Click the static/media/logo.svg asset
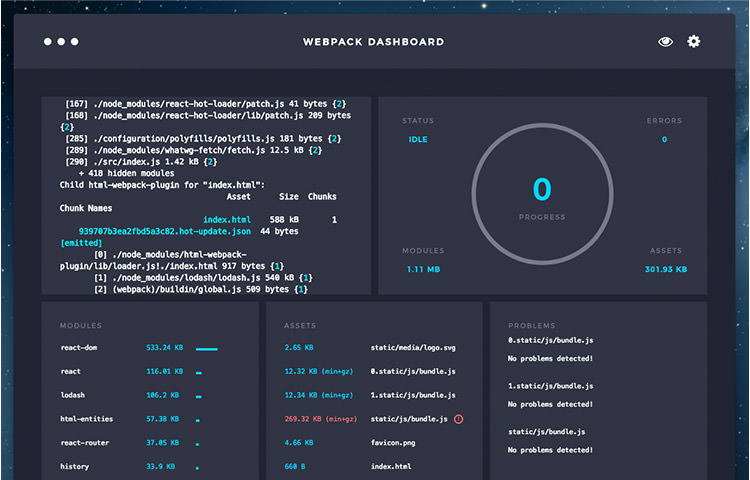Image resolution: width=750 pixels, height=480 pixels. coord(413,348)
